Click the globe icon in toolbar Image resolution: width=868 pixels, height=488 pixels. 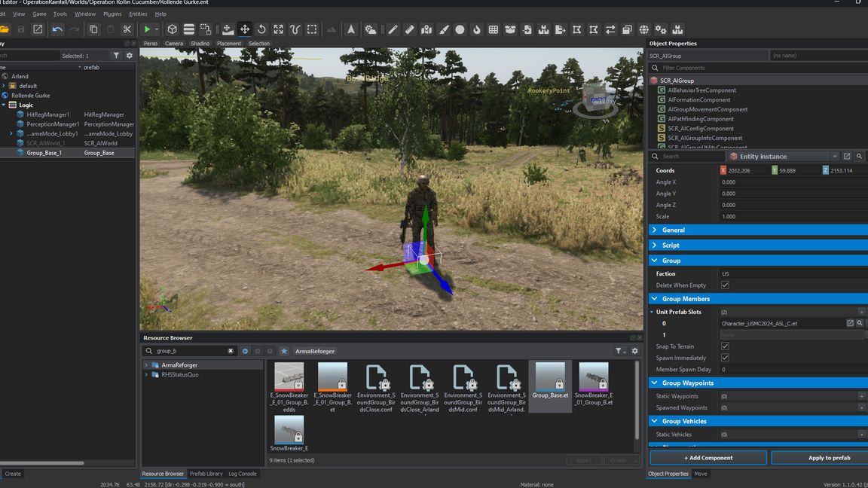[x=644, y=29]
